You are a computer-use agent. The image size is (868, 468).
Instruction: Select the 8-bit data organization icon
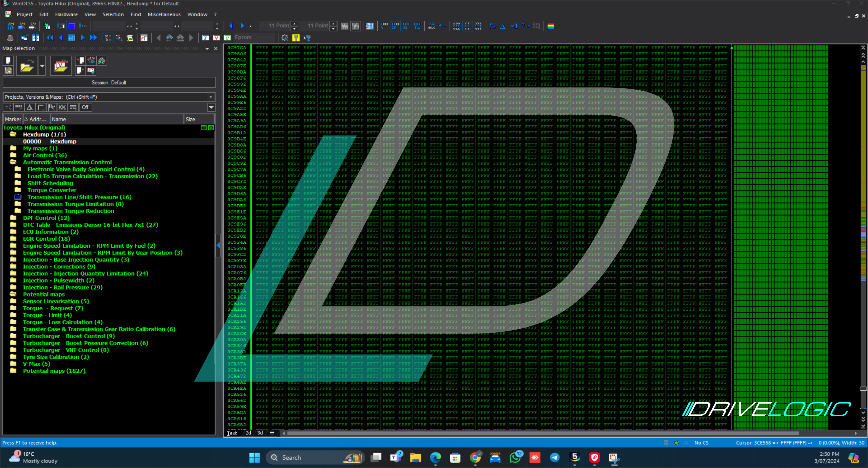(385, 26)
